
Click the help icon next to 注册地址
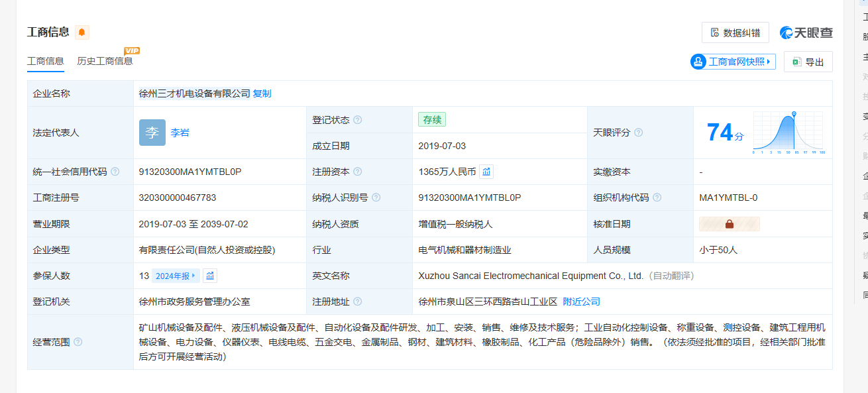coord(358,302)
